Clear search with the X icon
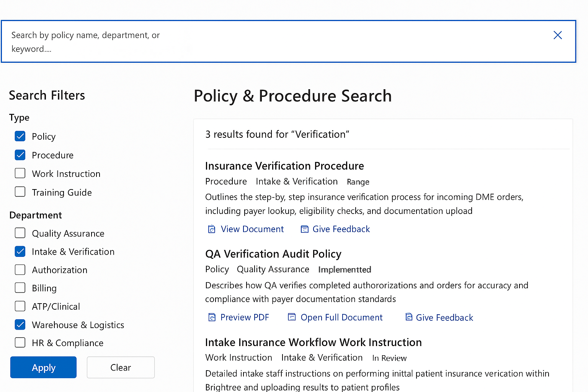 tap(557, 35)
